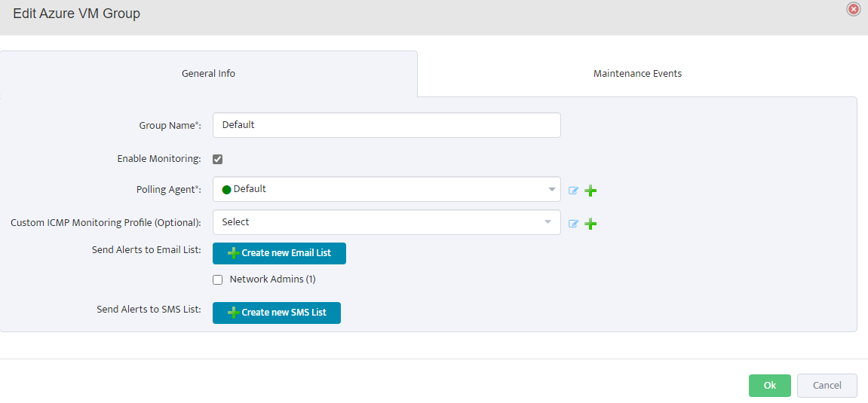Switch to the Maintenance Events tab
This screenshot has width=868, height=403.
click(x=637, y=74)
